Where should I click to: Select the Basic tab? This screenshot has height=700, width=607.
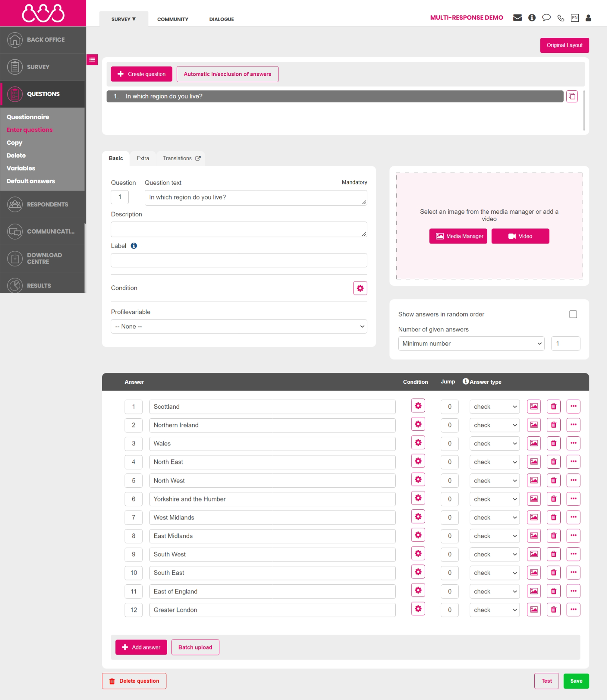click(116, 158)
